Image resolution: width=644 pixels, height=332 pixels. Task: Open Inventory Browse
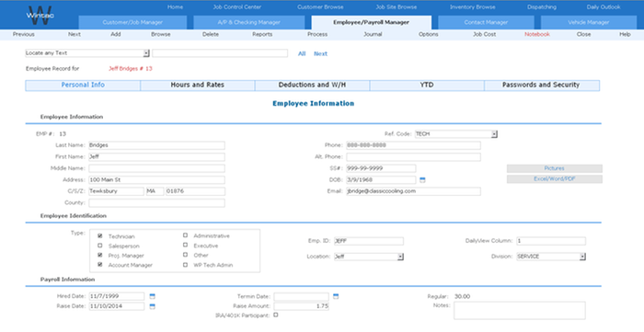point(472,7)
